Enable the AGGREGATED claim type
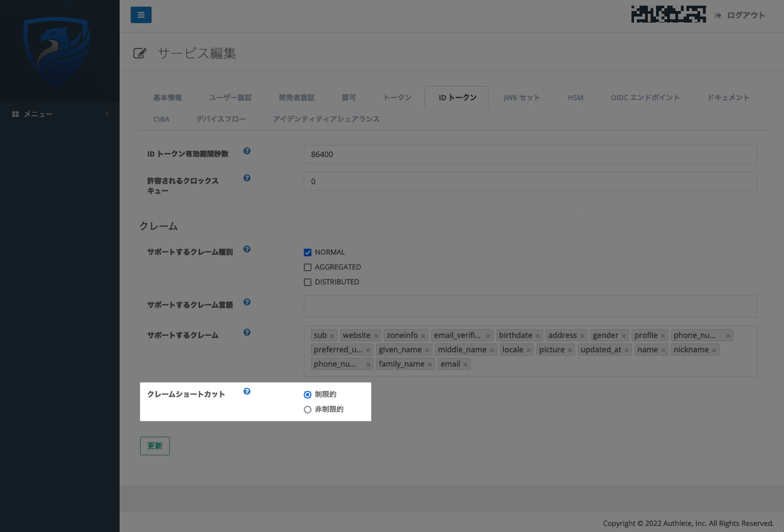784x532 pixels. pyautogui.click(x=308, y=267)
